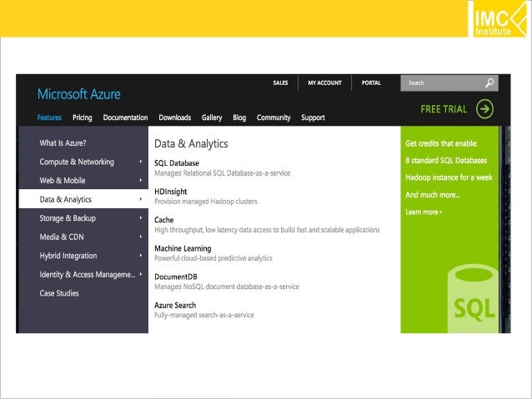Image resolution: width=532 pixels, height=399 pixels.
Task: Go to the PORTAL link
Action: [x=371, y=82]
